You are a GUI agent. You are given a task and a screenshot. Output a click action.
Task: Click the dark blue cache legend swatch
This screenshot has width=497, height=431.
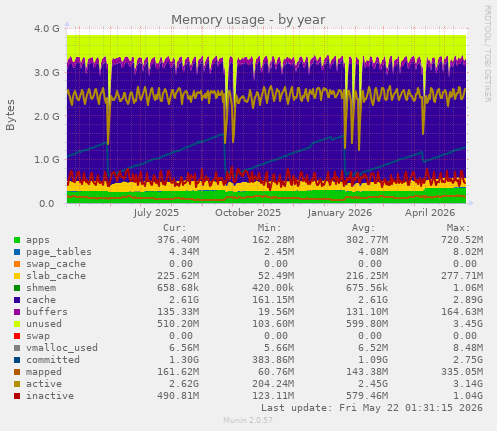pyautogui.click(x=17, y=300)
